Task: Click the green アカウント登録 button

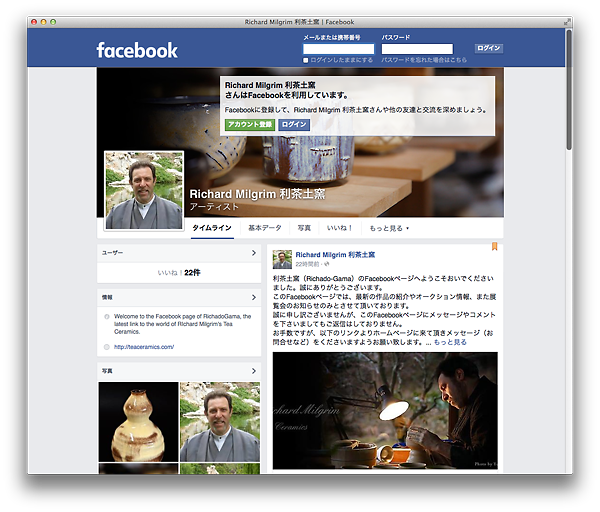Action: (250, 125)
